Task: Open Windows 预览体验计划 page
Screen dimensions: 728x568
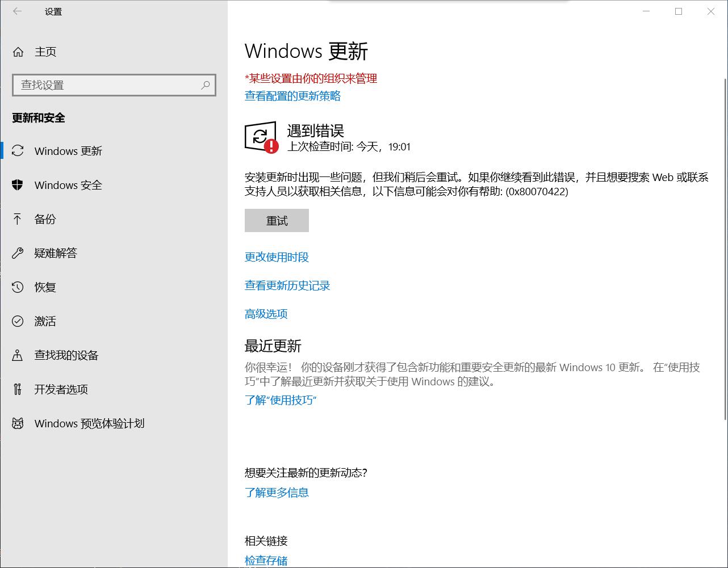Action: (114, 423)
